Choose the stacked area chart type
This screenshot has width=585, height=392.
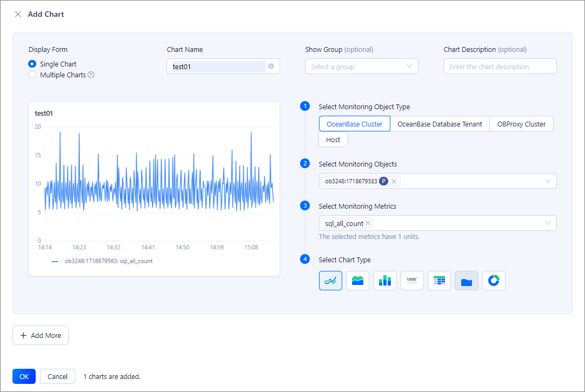[x=357, y=281]
